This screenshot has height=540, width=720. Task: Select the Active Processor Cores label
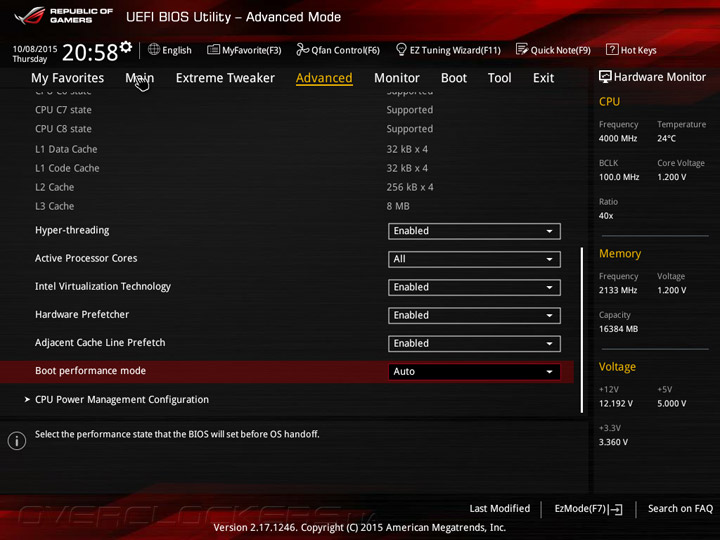tap(86, 259)
